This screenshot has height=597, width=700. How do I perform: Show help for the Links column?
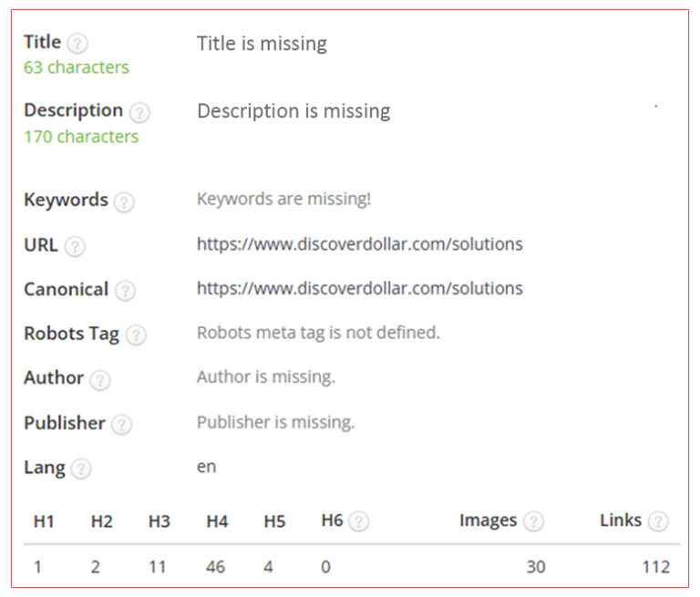(658, 521)
